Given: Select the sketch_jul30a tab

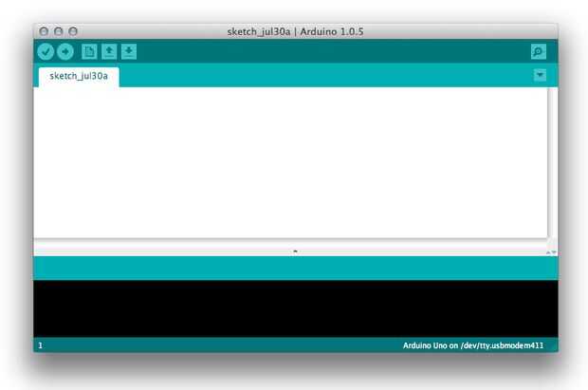Looking at the screenshot, I should 79,77.
